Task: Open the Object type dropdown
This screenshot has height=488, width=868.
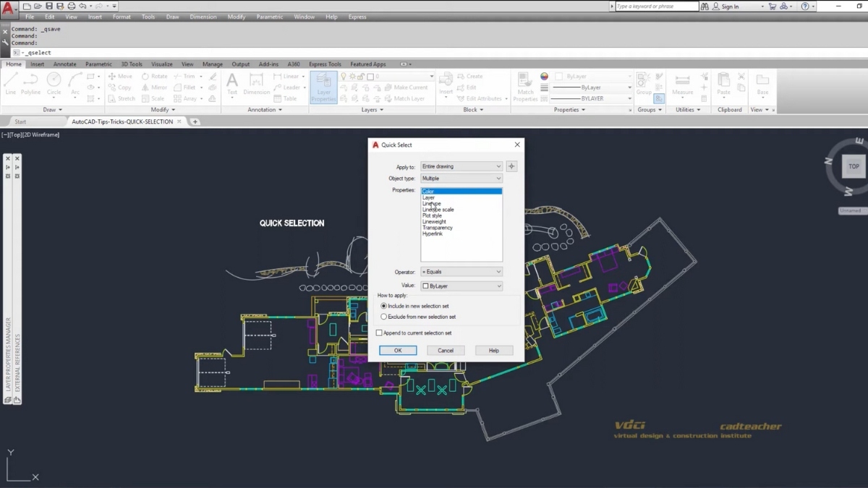Action: [461, 178]
